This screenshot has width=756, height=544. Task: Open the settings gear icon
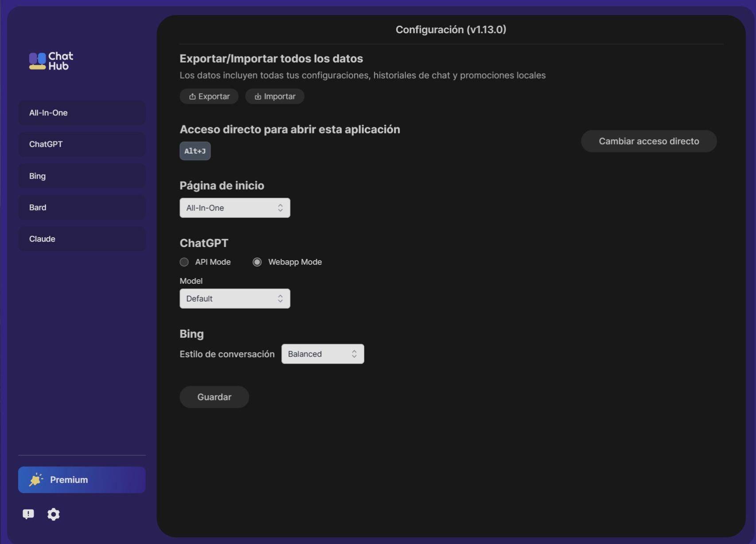(54, 514)
